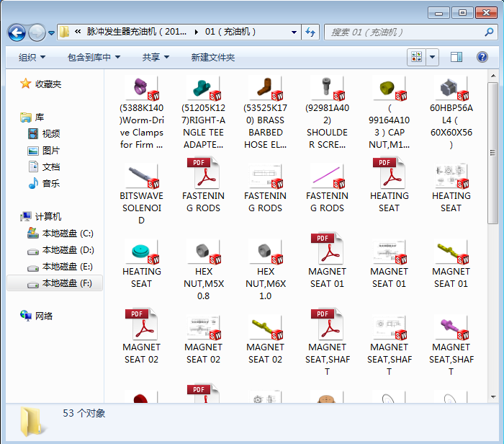
Task: Open the Worm-Drive Clamps SolidWorks part file
Action: [x=141, y=89]
